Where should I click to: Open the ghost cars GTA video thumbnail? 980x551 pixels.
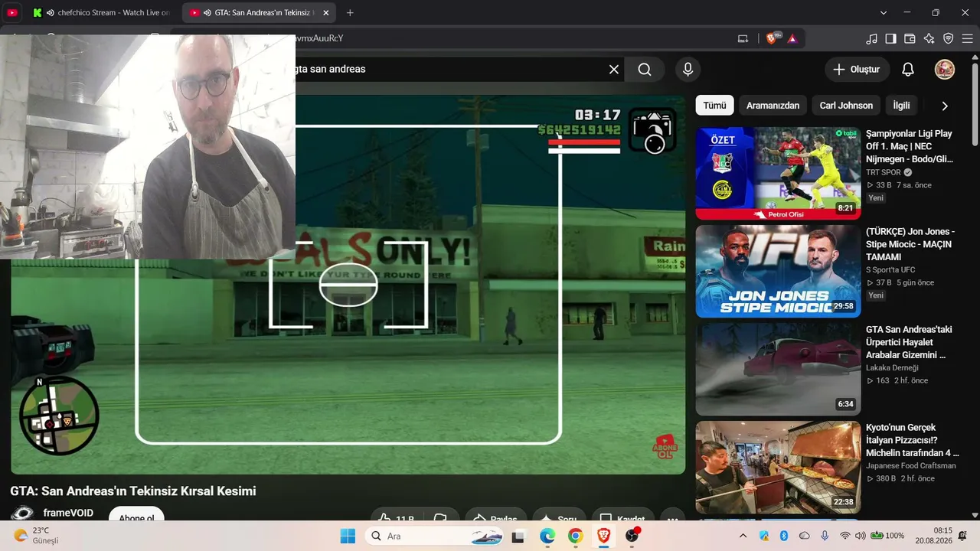click(778, 369)
